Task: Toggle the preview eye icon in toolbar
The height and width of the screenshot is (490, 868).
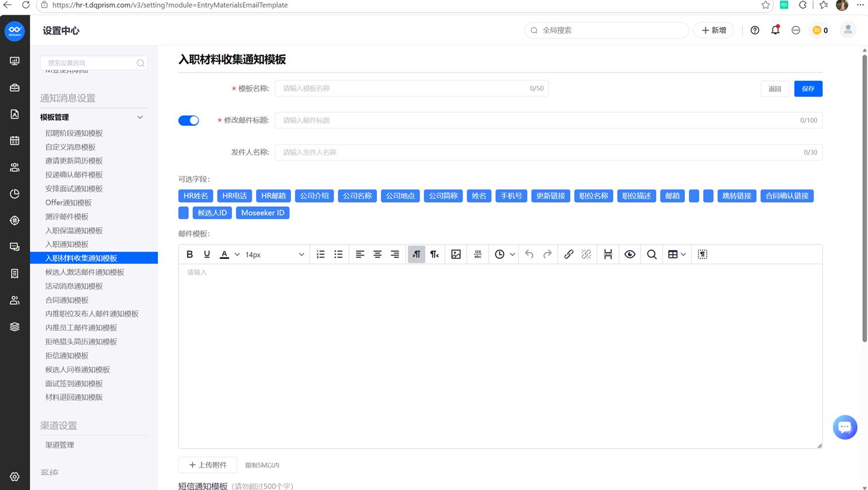Action: [x=630, y=254]
